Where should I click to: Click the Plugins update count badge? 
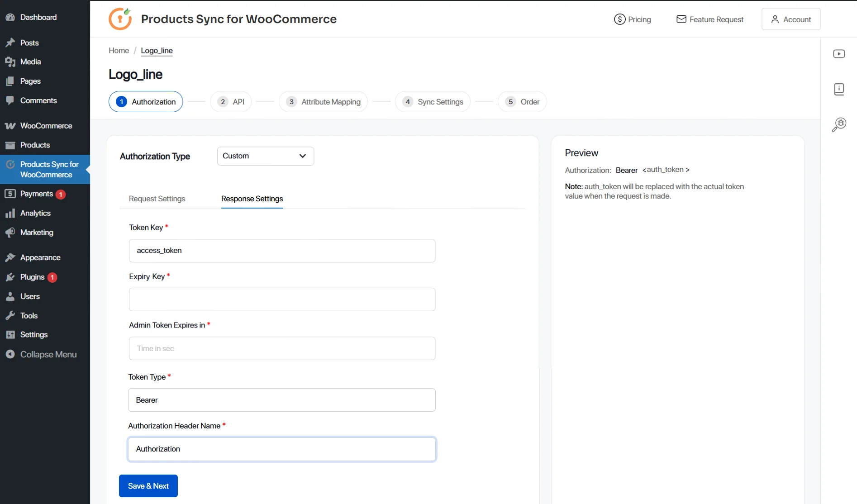point(52,277)
